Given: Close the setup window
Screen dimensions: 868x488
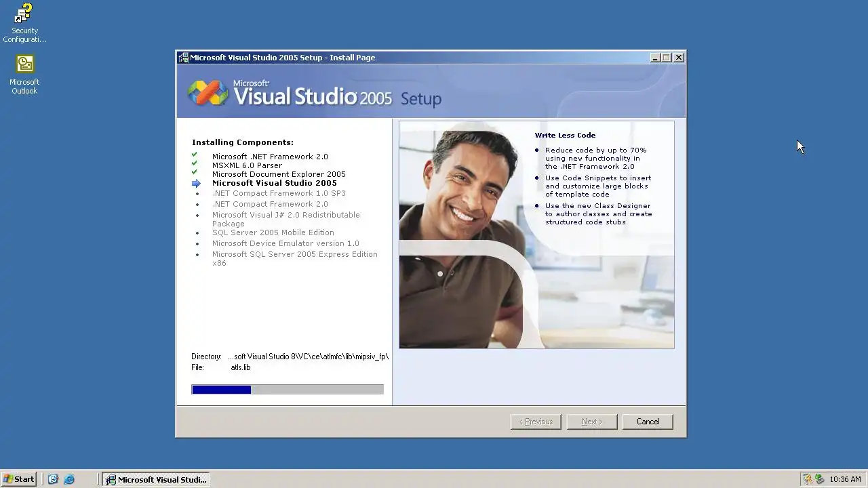Looking at the screenshot, I should [679, 58].
